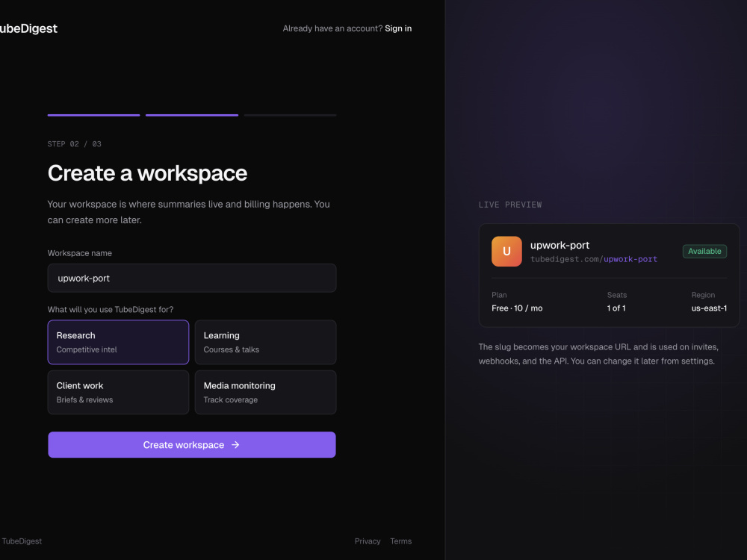Click the 'Free · 10 / mo' plan value

(x=517, y=308)
